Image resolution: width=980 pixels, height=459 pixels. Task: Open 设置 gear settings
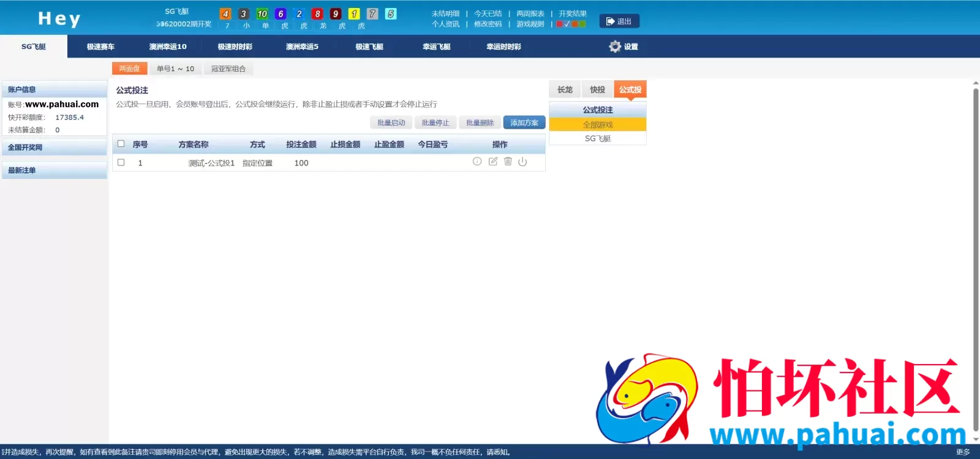[624, 47]
